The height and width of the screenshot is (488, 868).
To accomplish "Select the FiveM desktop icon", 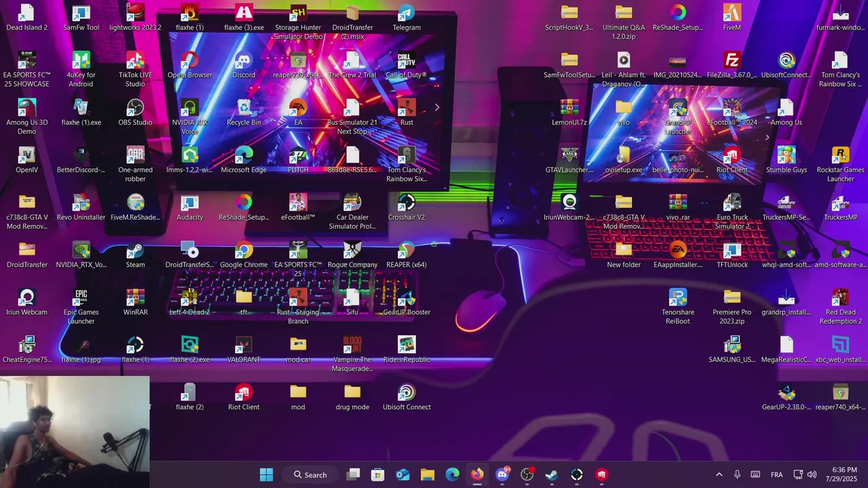I will point(732,18).
